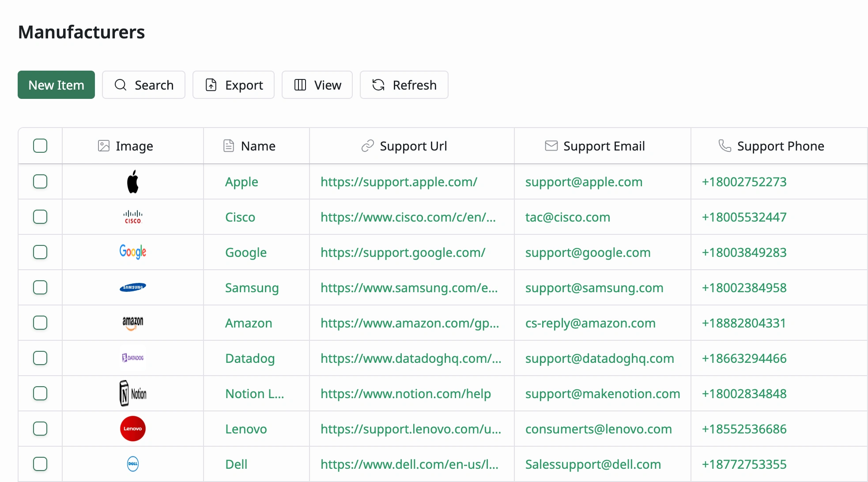Open https://support.google.com/ link
Image resolution: width=868 pixels, height=482 pixels.
coord(403,252)
